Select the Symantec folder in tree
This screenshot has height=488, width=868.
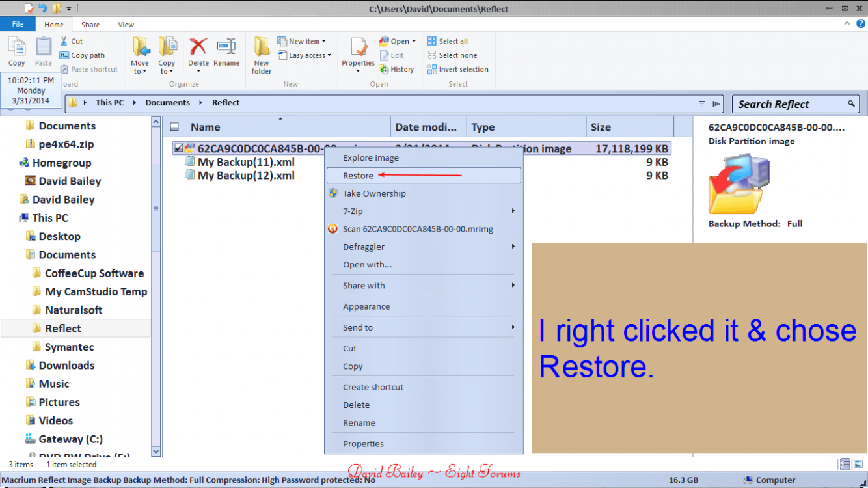point(63,347)
